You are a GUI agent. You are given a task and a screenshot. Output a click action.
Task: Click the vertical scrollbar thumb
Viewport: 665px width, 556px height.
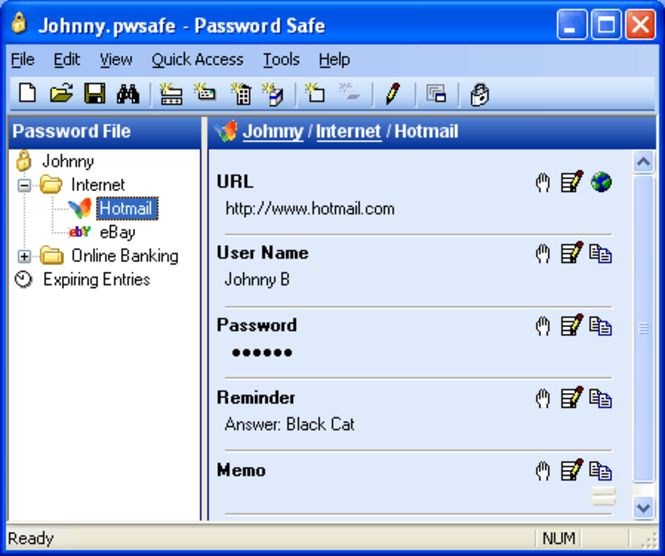[x=643, y=329]
